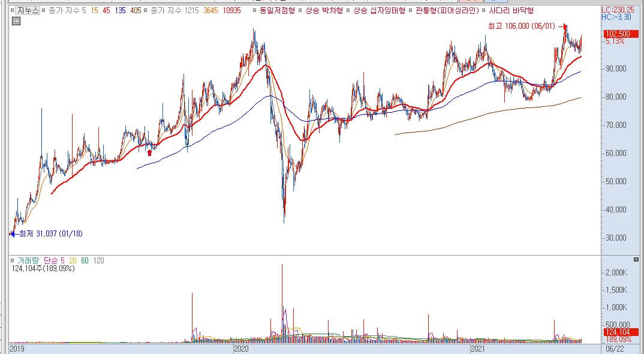Toggle the square marker before 상승 박차형
This screenshot has width=644, height=354.
301,11
